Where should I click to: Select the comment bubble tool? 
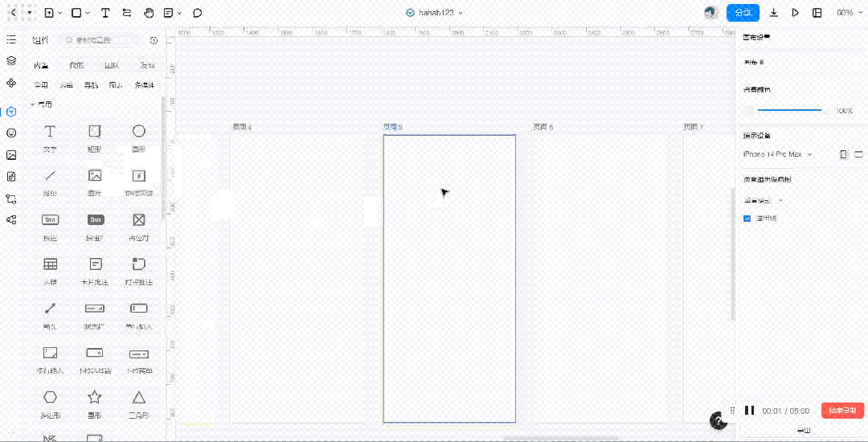click(x=197, y=13)
